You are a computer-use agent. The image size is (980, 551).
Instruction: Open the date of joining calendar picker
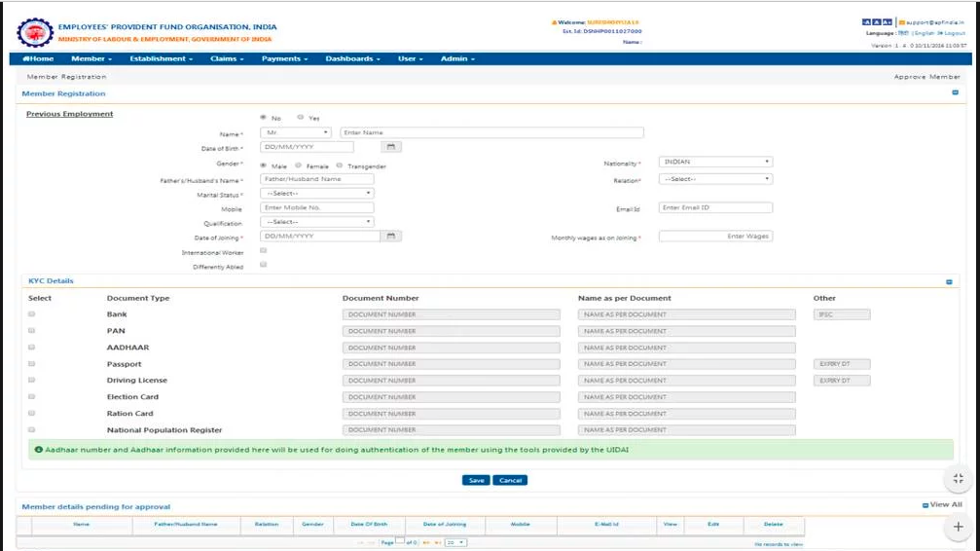pyautogui.click(x=390, y=237)
